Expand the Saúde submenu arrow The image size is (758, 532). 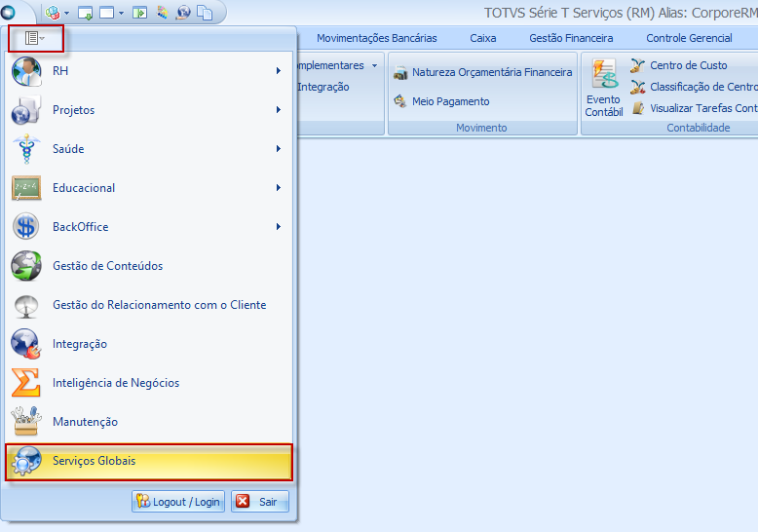click(279, 149)
